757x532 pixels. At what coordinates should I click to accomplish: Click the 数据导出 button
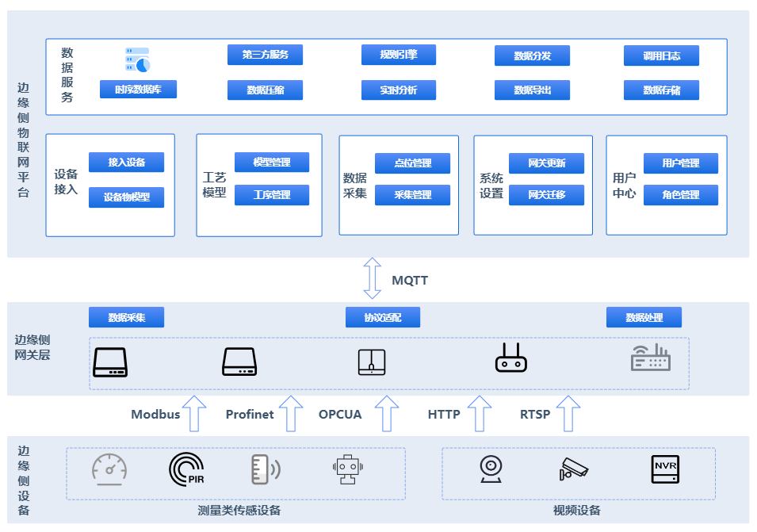(x=532, y=90)
